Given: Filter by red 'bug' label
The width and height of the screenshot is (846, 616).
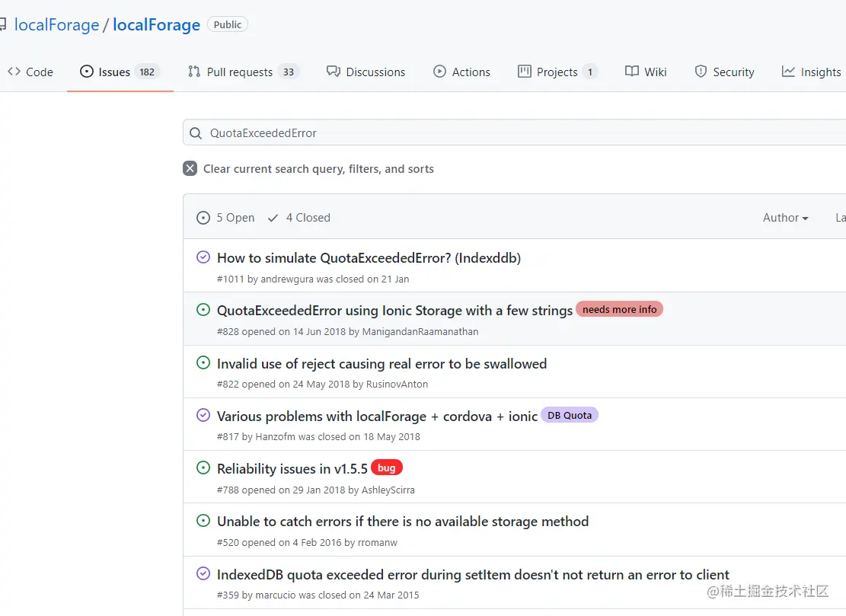Looking at the screenshot, I should pyautogui.click(x=387, y=468).
